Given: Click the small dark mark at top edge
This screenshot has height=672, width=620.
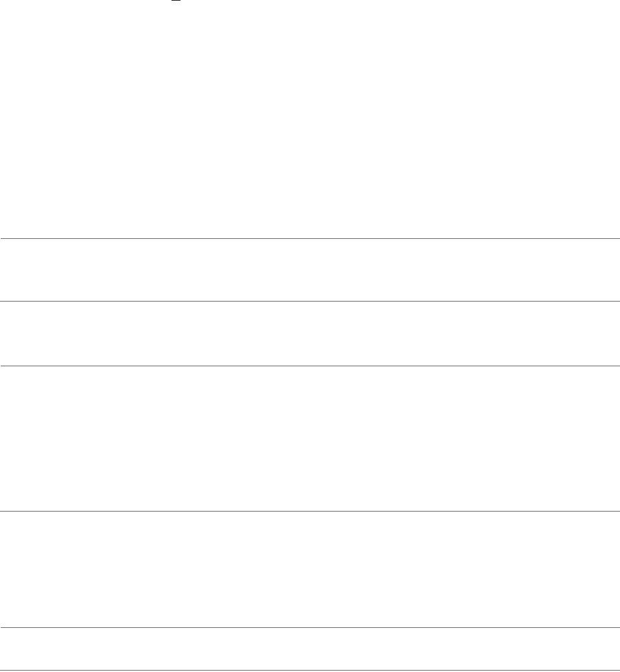Looking at the screenshot, I should [176, 1].
